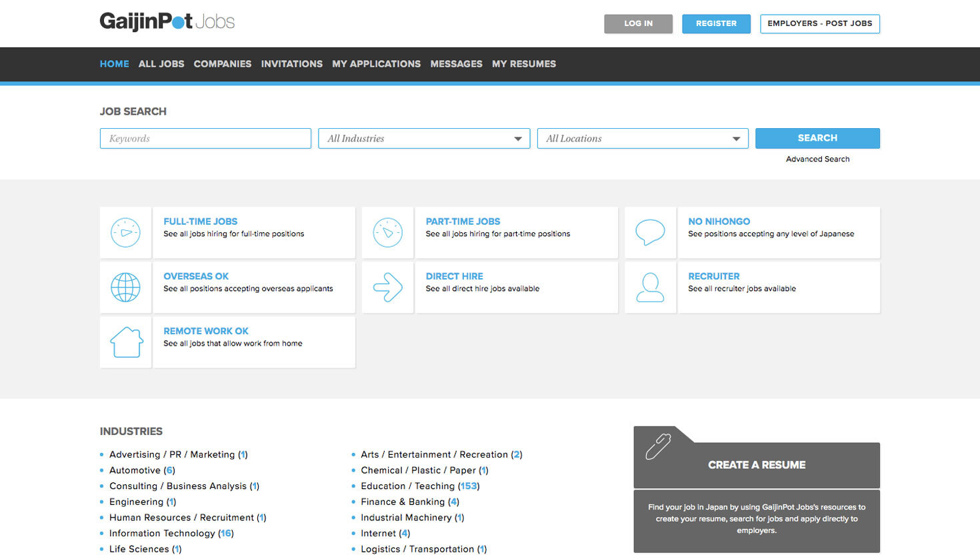Image resolution: width=980 pixels, height=559 pixels.
Task: Open the Advanced Search link
Action: (817, 159)
